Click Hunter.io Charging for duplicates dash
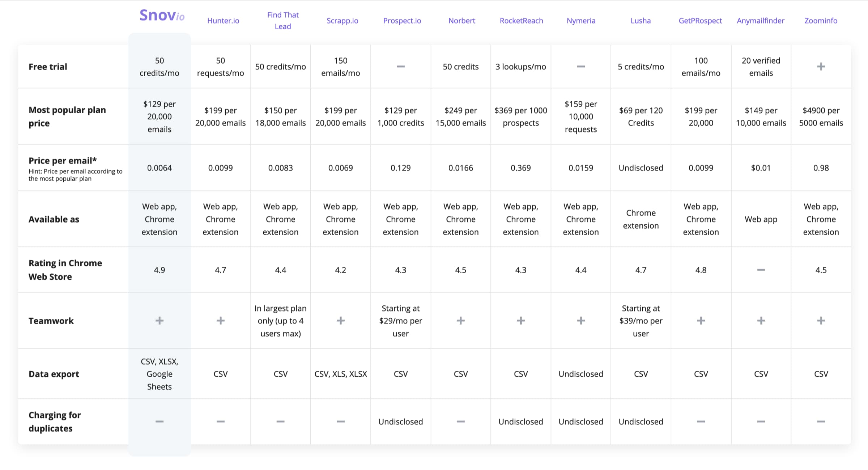The image size is (868, 470). pos(221,422)
